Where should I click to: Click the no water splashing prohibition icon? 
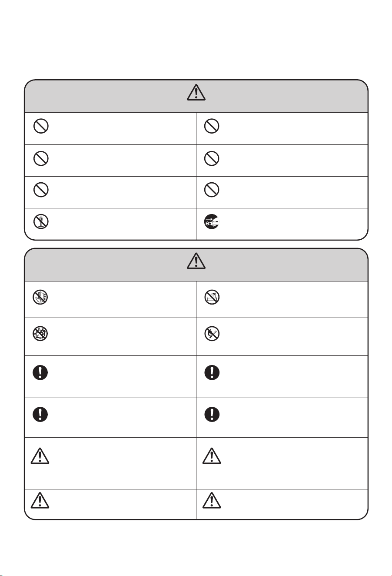pyautogui.click(x=40, y=333)
